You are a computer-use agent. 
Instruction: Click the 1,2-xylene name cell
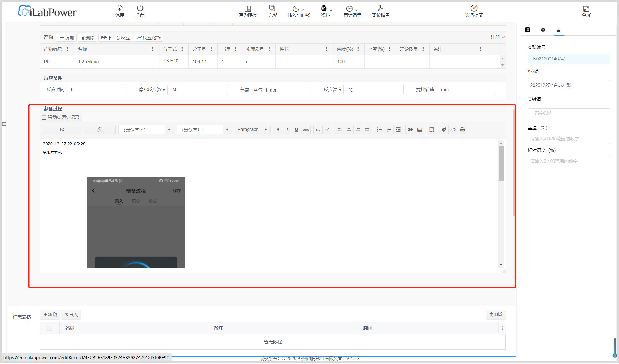tap(117, 62)
